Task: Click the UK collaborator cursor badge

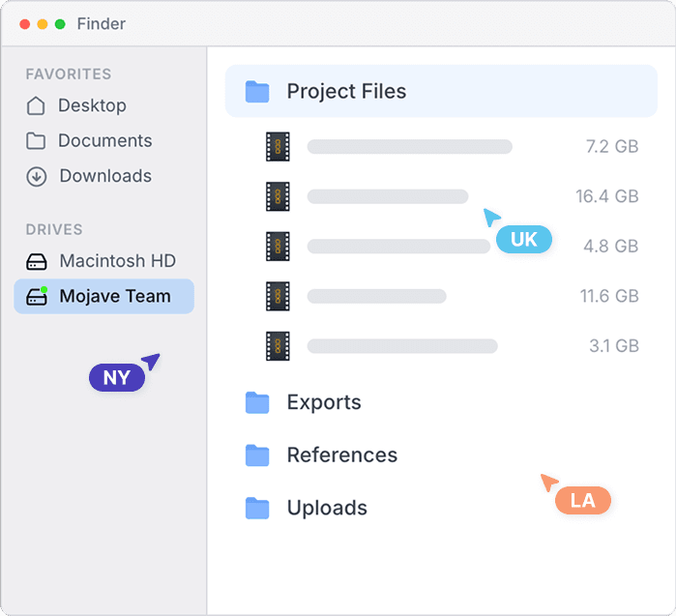Action: [x=523, y=239]
